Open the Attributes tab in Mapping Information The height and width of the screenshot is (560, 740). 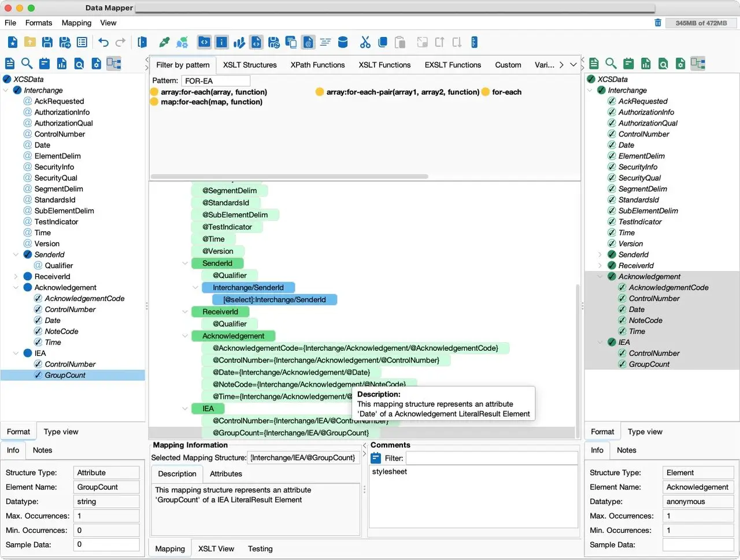click(x=225, y=474)
